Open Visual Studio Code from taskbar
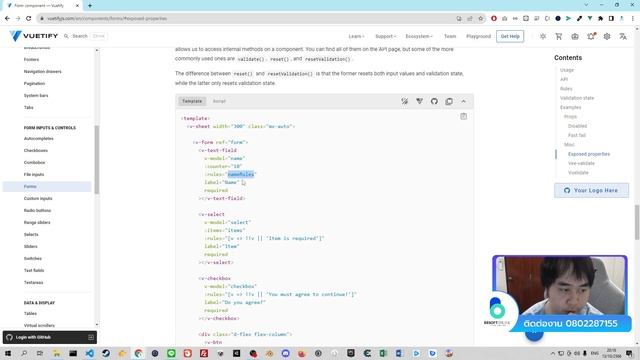This screenshot has width=640, height=360. coord(89,353)
